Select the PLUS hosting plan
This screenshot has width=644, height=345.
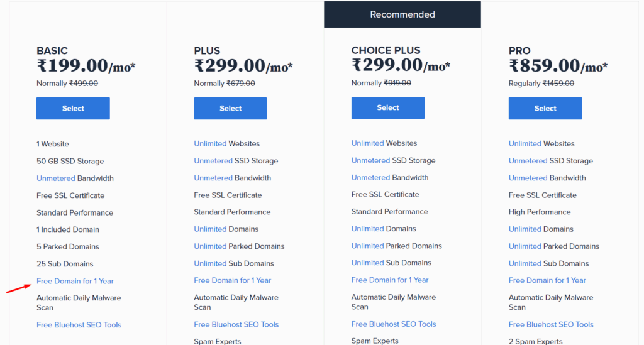[230, 108]
